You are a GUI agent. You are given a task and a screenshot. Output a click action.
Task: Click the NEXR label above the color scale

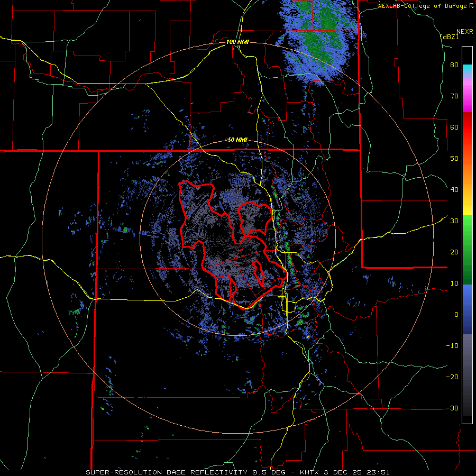pyautogui.click(x=464, y=32)
